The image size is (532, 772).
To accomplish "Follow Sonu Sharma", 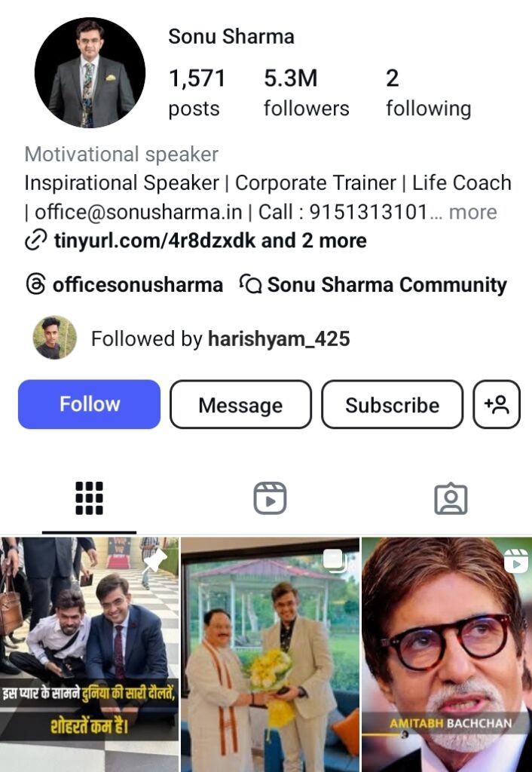I will (89, 404).
